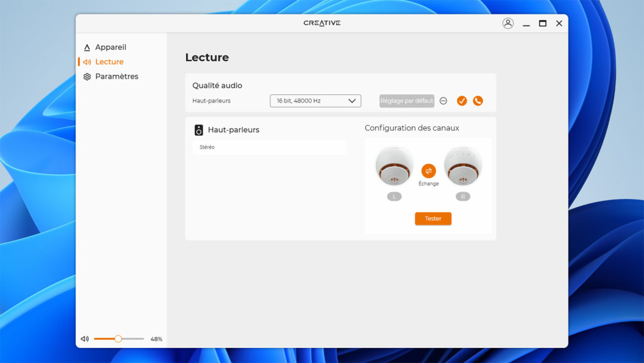The height and width of the screenshot is (363, 644).
Task: Click the Tester button
Action: click(x=433, y=218)
